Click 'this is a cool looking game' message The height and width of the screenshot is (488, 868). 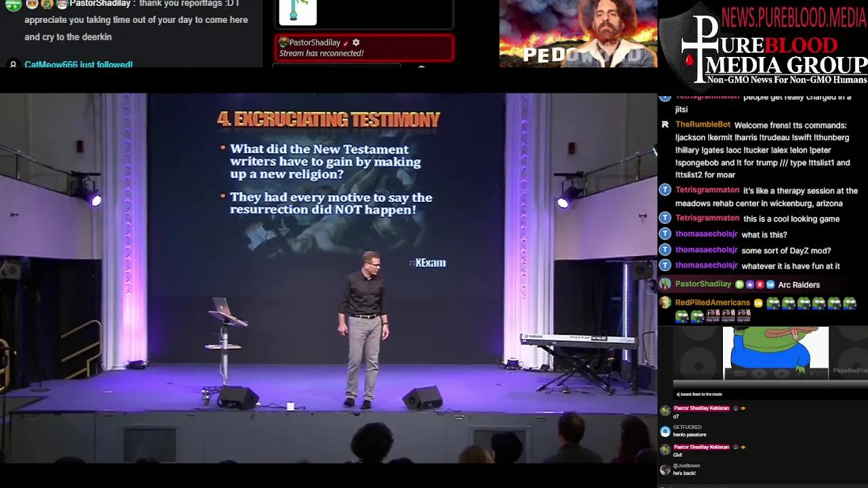pyautogui.click(x=791, y=219)
